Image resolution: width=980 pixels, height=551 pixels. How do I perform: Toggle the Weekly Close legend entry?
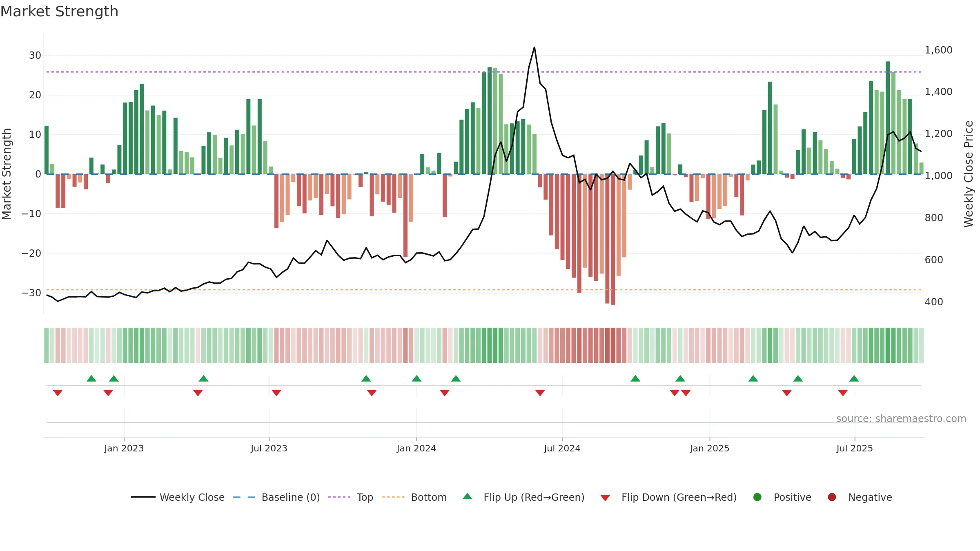click(x=178, y=497)
